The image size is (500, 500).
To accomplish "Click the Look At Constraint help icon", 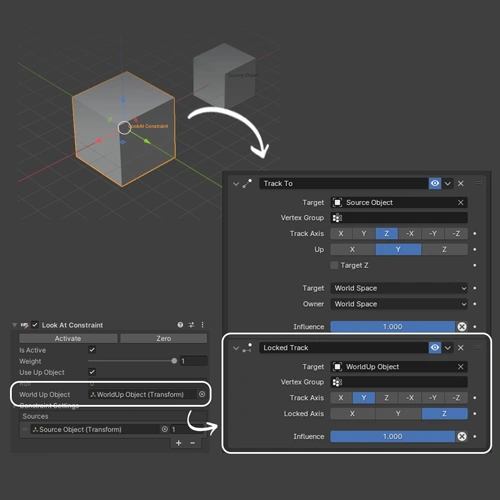I will pos(180,325).
